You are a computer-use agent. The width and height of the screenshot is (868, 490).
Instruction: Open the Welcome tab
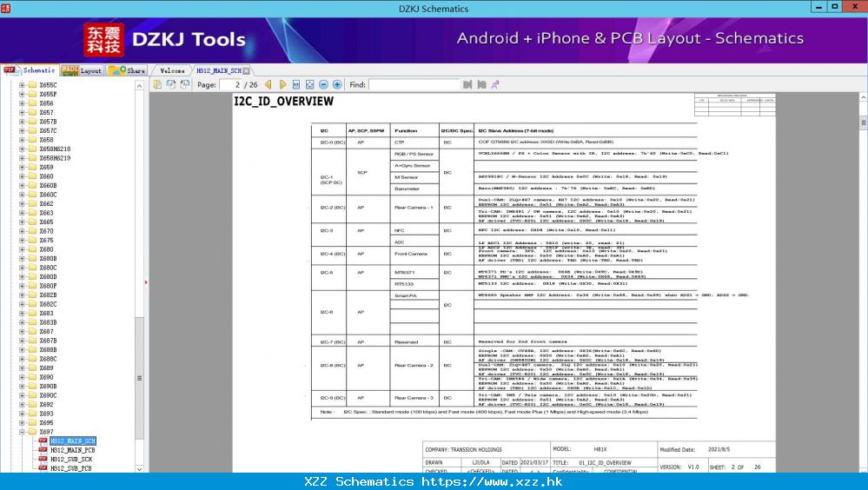pyautogui.click(x=172, y=71)
